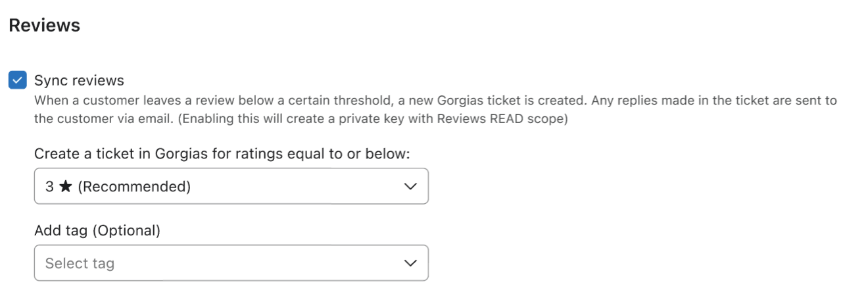Click the blue checkmark next to Sync reviews
The image size is (868, 292).
pos(17,80)
